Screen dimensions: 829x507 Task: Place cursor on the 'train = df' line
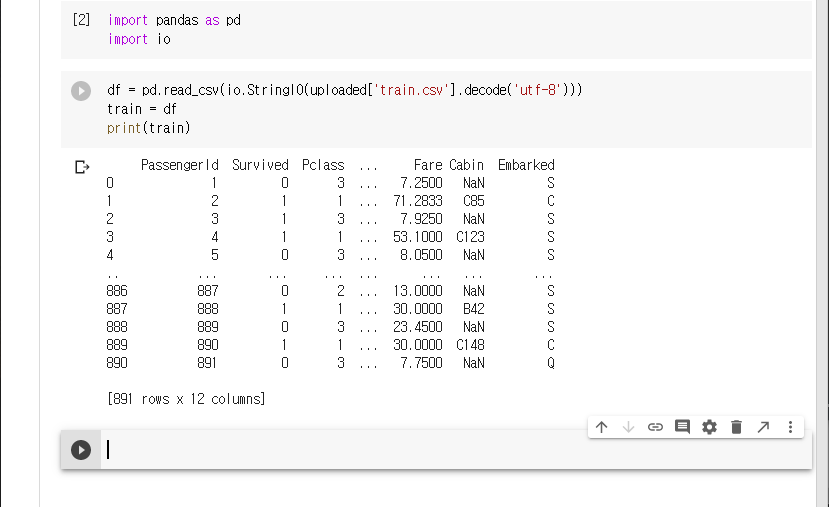click(x=141, y=109)
